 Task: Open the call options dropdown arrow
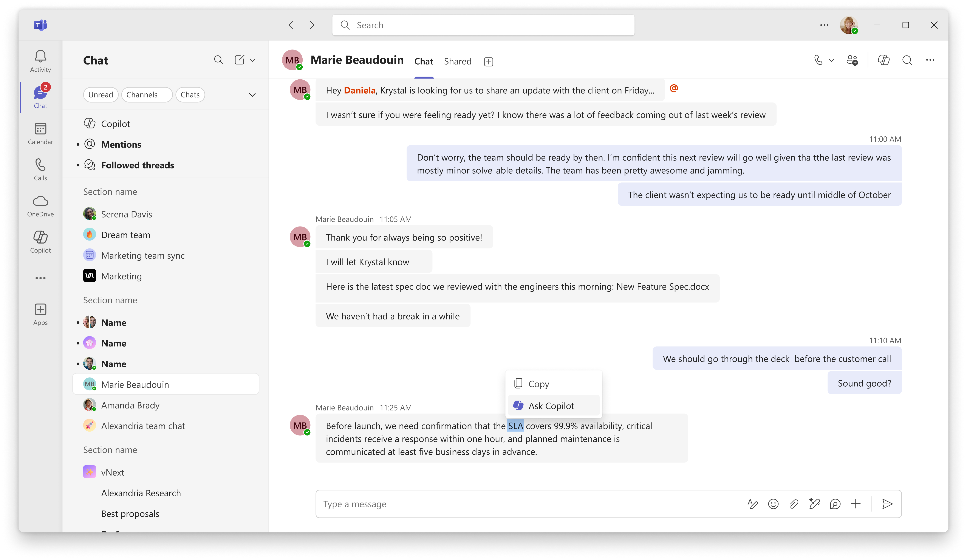(832, 60)
